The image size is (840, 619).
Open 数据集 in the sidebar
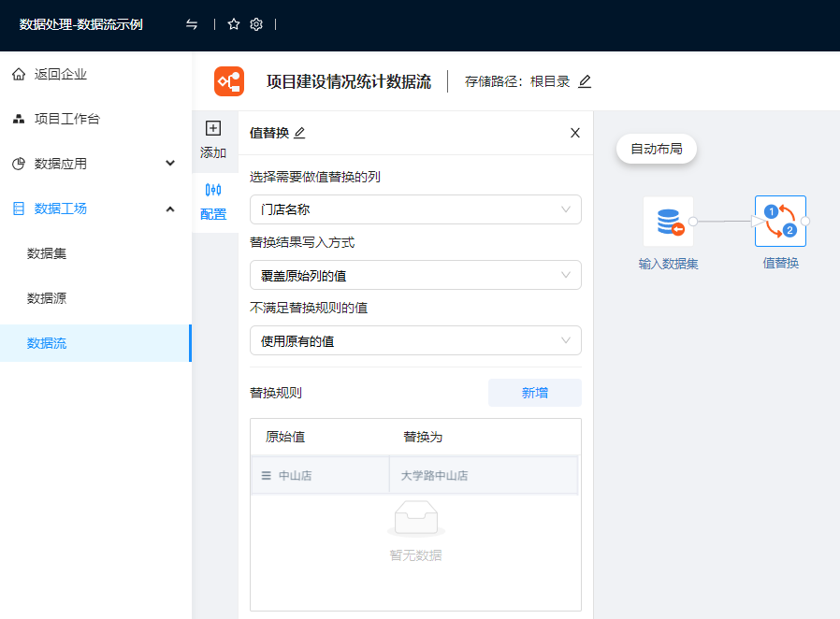click(x=47, y=253)
